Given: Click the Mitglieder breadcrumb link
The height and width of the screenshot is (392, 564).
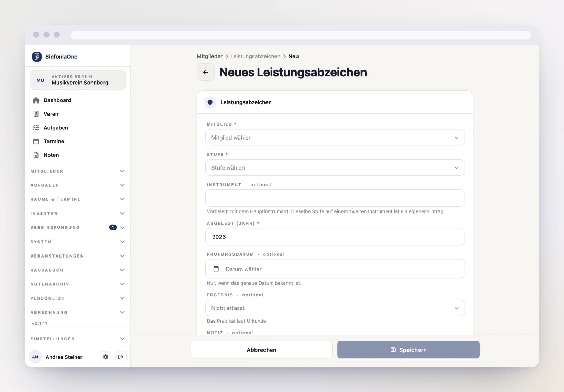Looking at the screenshot, I should point(209,56).
